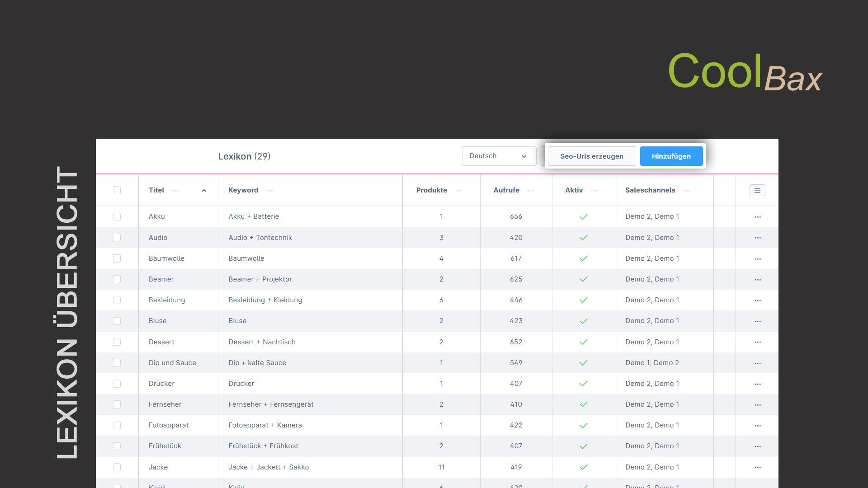Sort by the Saleschannels column header
Viewport: 868px width, 488px height.
click(650, 190)
